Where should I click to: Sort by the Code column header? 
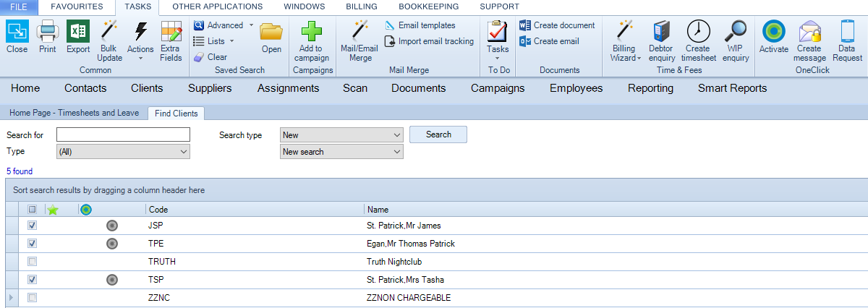pyautogui.click(x=255, y=210)
